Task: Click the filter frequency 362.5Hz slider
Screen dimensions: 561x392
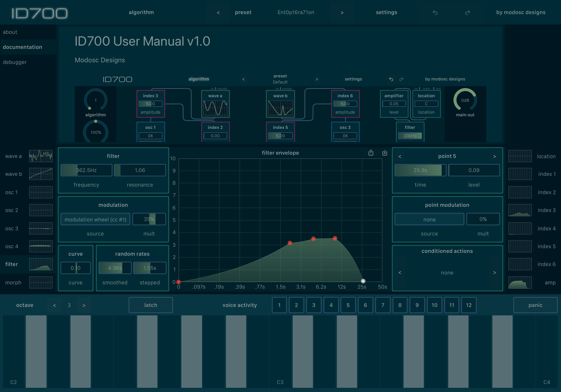Action: (86, 170)
